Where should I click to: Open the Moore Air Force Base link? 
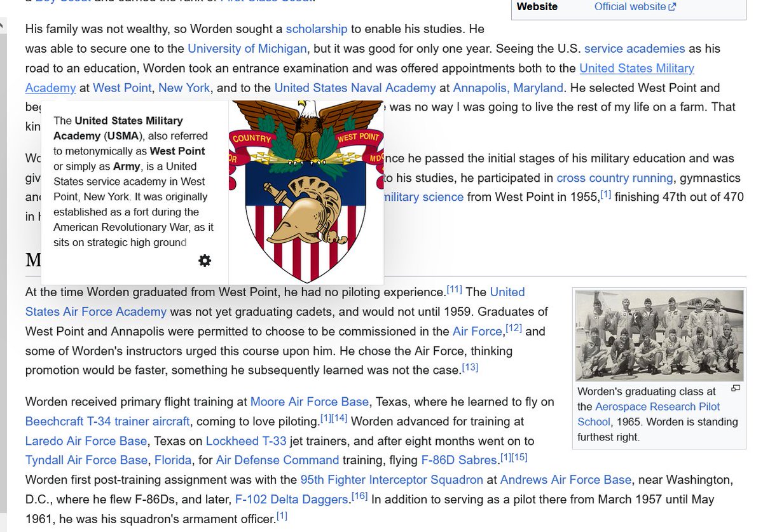(310, 402)
